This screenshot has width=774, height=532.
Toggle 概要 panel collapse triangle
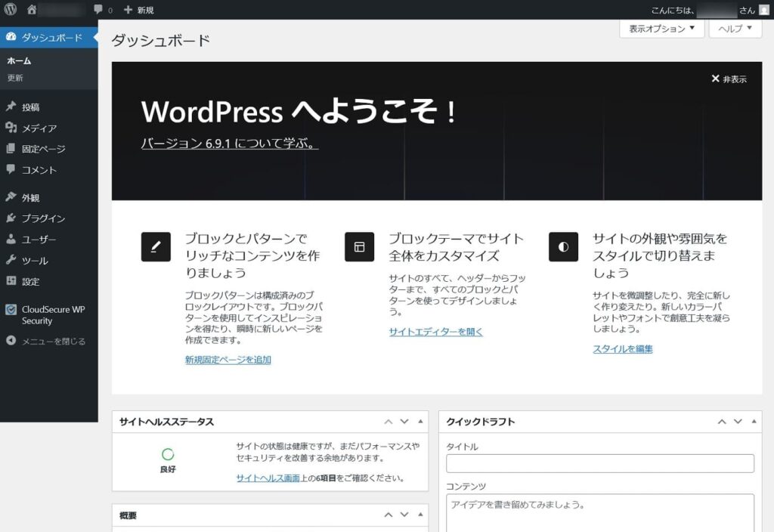pyautogui.click(x=420, y=515)
